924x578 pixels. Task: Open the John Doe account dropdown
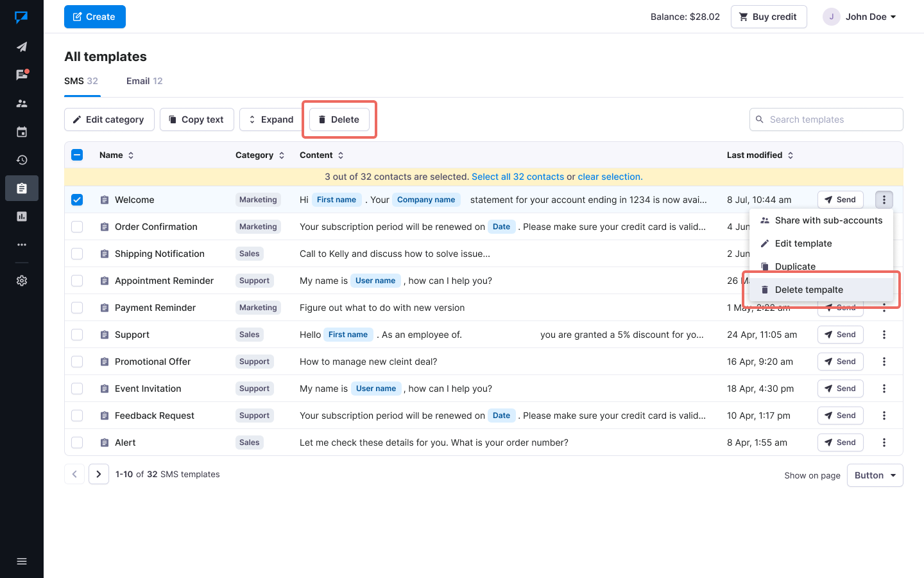coord(860,17)
